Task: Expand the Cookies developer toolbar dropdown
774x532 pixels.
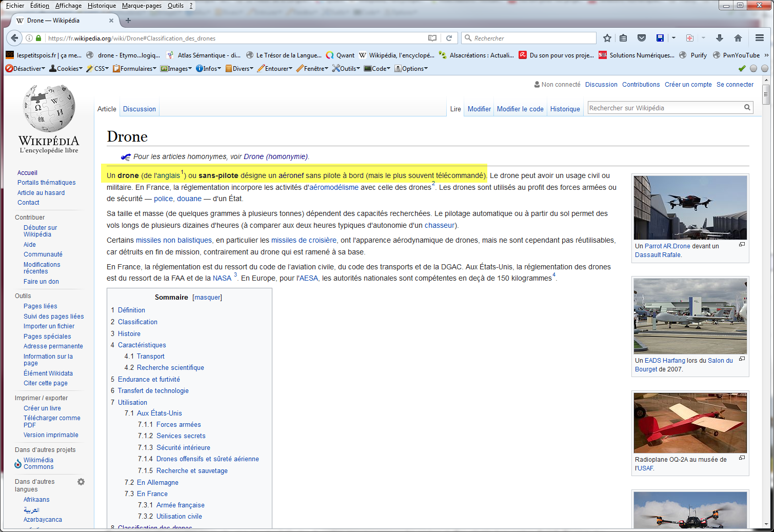Action: click(x=65, y=69)
